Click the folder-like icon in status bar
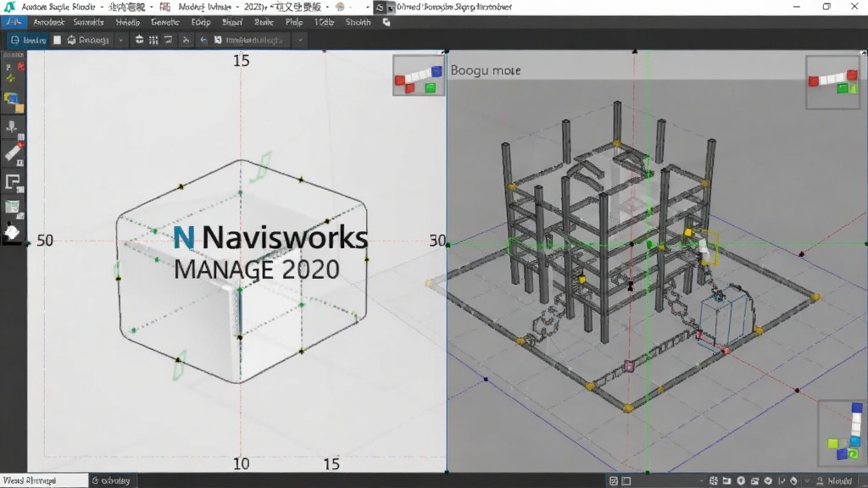868x488 pixels. point(726,481)
